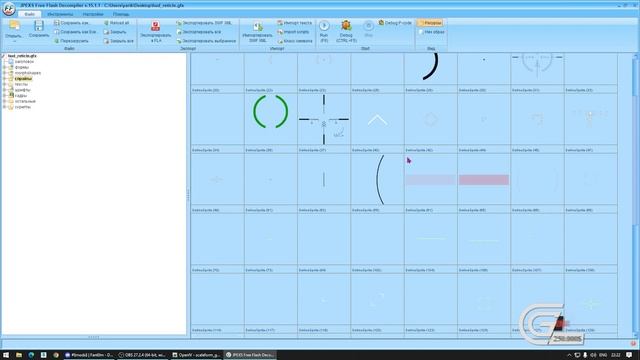Select the black crosshair sprite thumbnail
The height and width of the screenshot is (360, 640).
(x=324, y=119)
